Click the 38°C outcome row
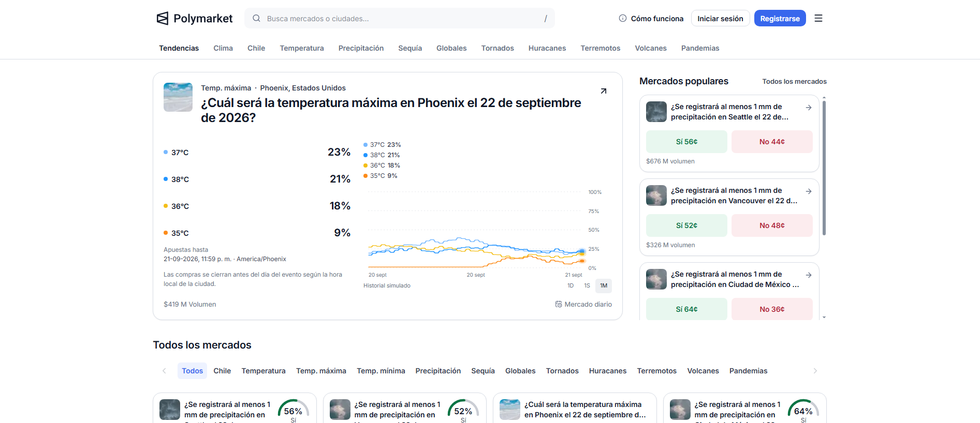Viewport: 980px width, 423px height. pyautogui.click(x=257, y=179)
